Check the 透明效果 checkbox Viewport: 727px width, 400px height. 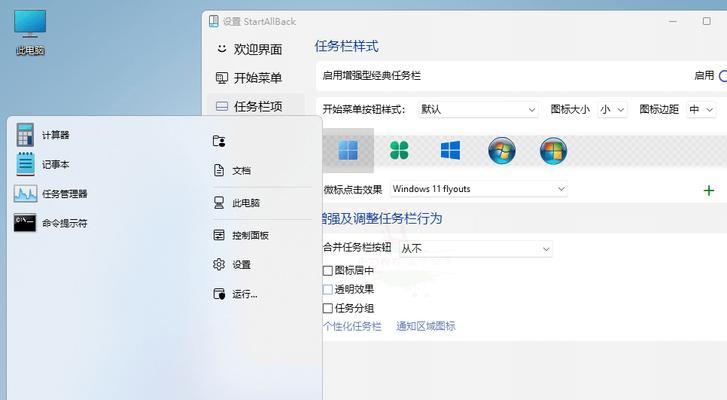click(x=327, y=289)
